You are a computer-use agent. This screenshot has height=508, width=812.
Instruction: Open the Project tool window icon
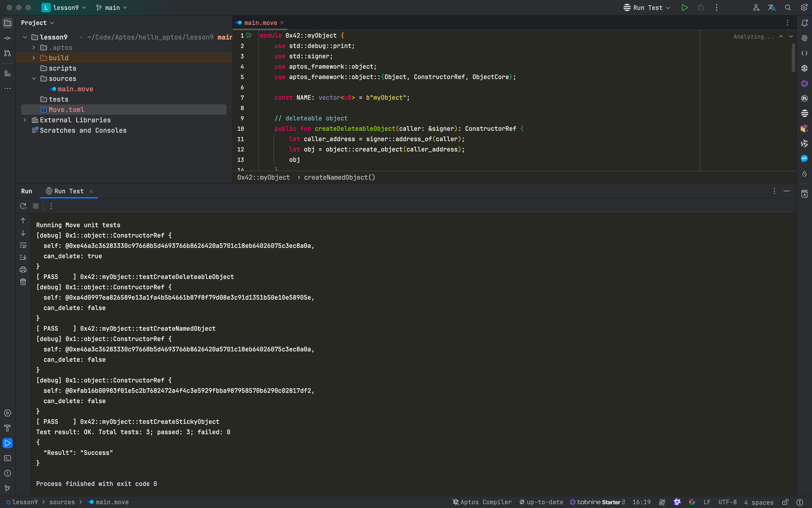7,23
